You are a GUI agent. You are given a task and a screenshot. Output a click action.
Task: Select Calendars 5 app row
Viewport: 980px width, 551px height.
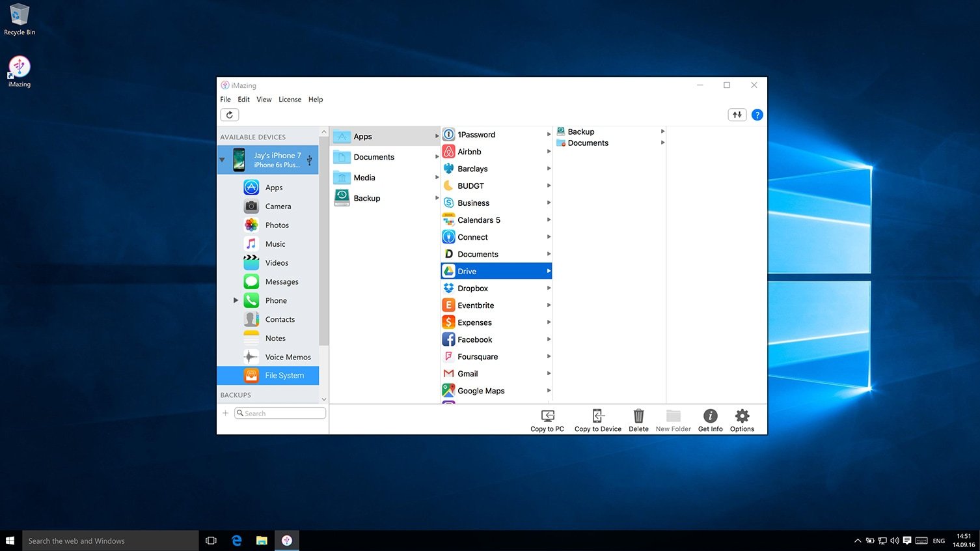pos(497,220)
